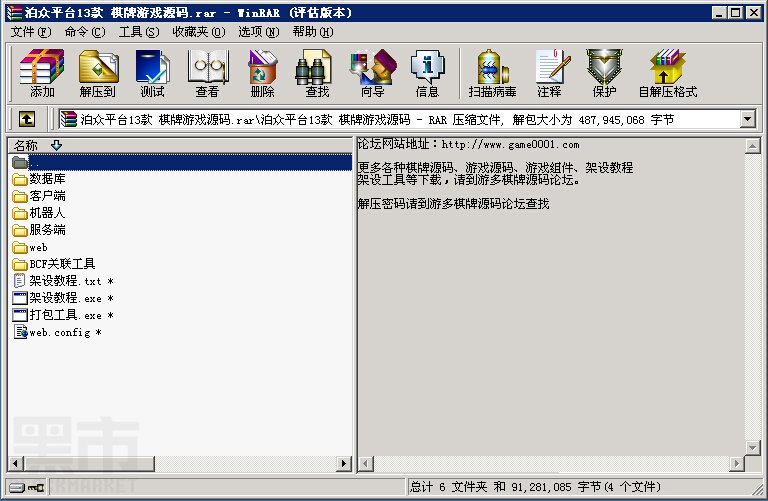Click the 解压密码 comment line
This screenshot has width=768, height=501.
tap(454, 204)
